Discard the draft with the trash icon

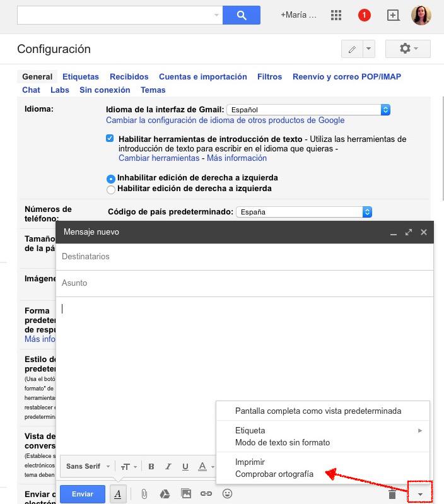(x=392, y=494)
